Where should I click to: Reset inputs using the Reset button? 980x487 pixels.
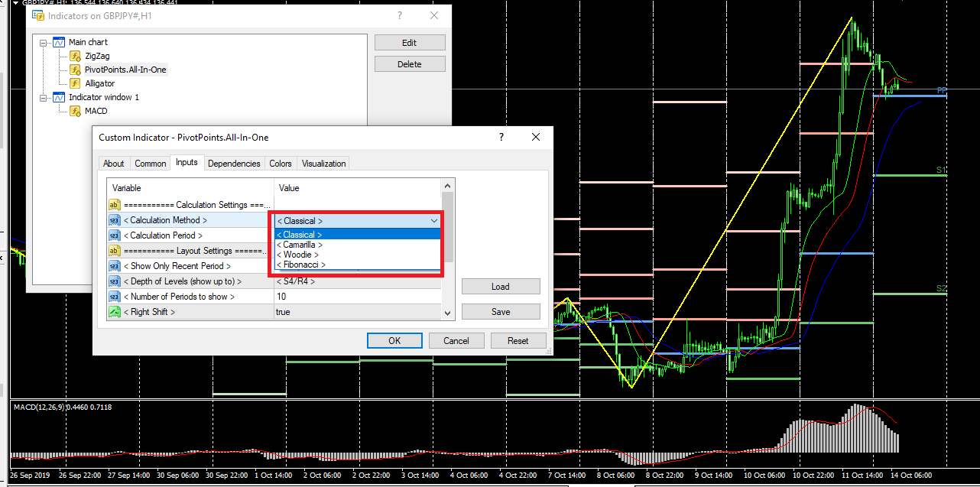[x=518, y=341]
